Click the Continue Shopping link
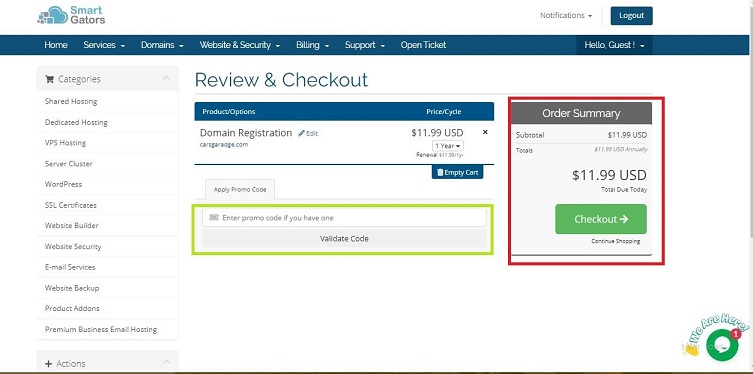753x374 pixels. pos(616,241)
